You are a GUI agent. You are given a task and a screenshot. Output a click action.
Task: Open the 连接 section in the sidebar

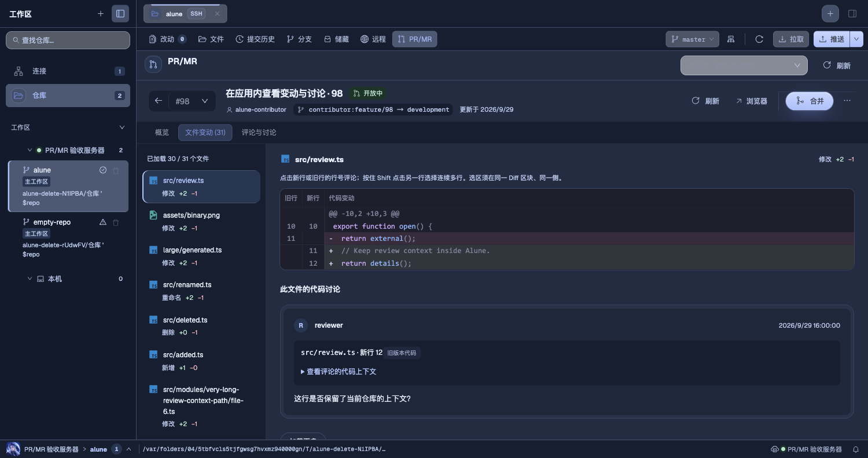point(68,71)
